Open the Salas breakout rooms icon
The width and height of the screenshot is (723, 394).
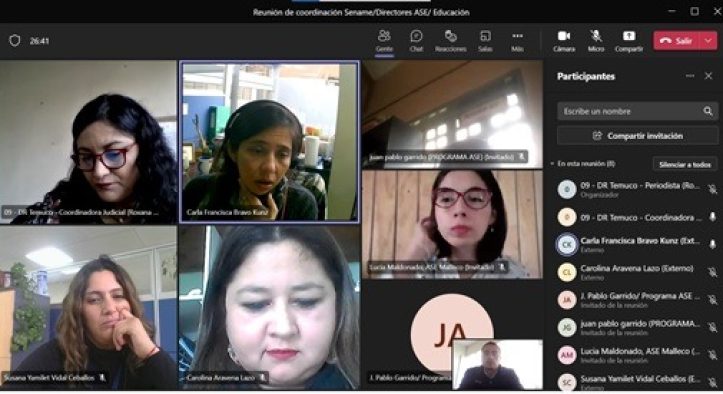click(485, 41)
